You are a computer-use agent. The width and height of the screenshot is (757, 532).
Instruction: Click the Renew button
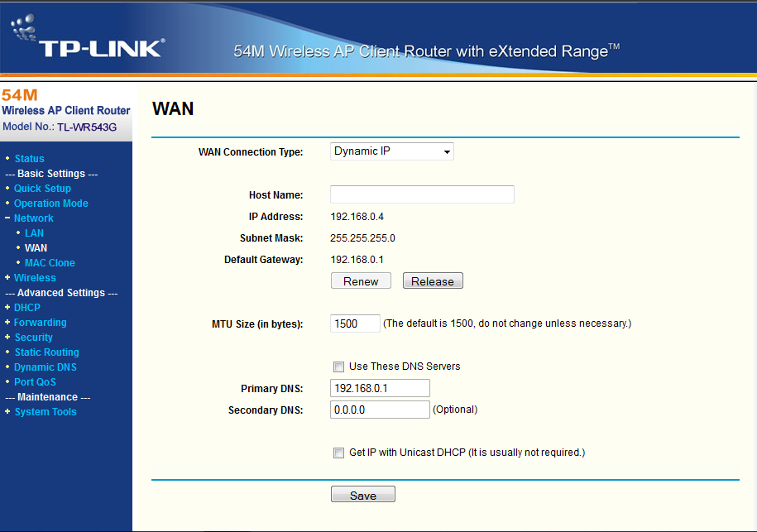click(x=361, y=281)
